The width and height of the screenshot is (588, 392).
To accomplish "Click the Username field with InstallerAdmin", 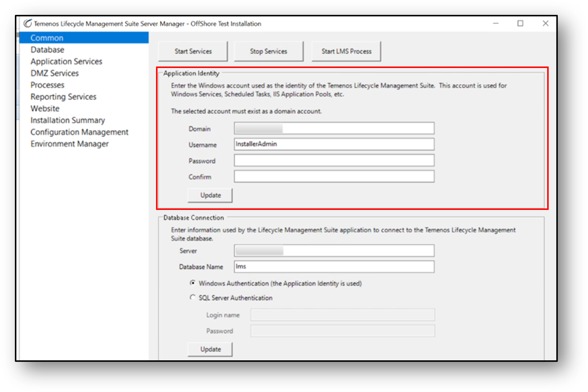I will click(x=334, y=144).
